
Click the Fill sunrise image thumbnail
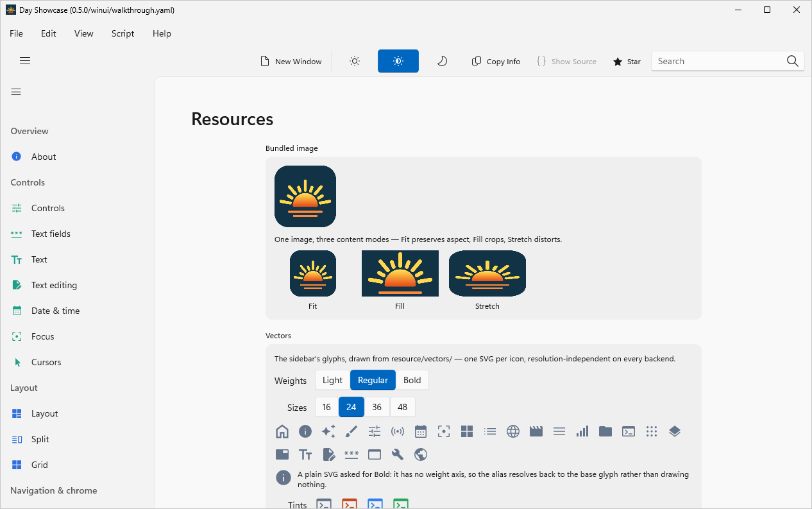(x=400, y=273)
